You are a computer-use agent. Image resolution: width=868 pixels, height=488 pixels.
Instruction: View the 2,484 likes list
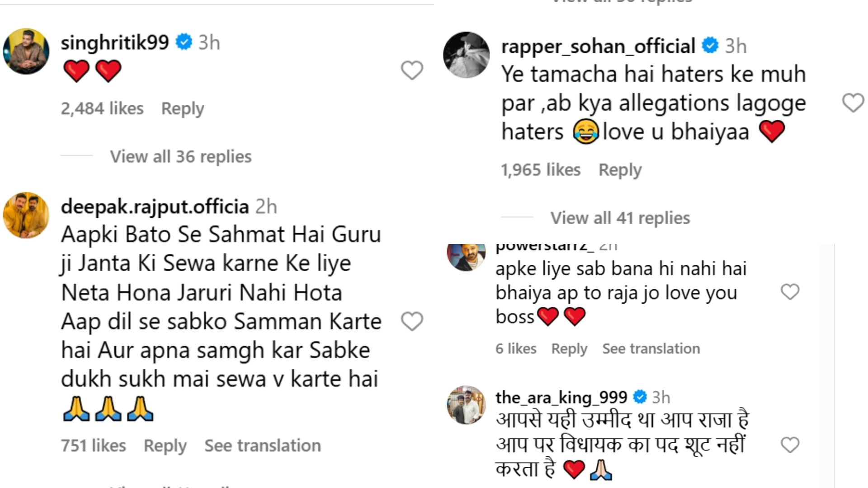click(102, 108)
